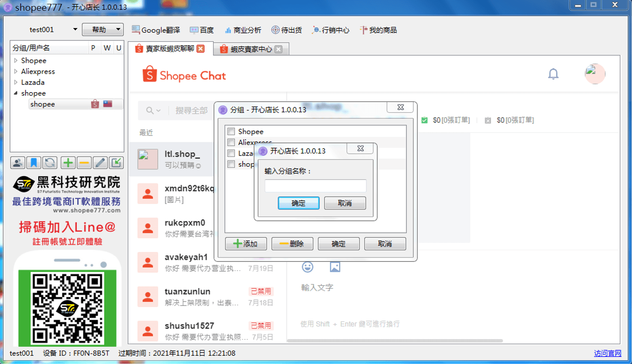Click 确定 at the bottom of the 分组 dialog

coord(339,244)
